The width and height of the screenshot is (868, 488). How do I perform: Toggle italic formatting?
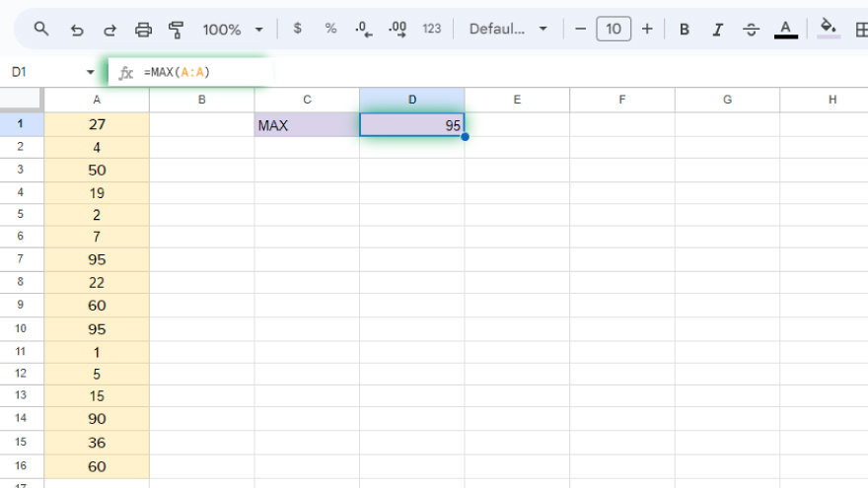pos(718,30)
